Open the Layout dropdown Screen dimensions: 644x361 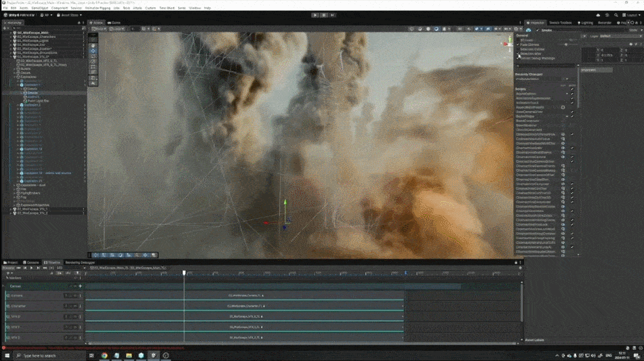pyautogui.click(x=631, y=15)
